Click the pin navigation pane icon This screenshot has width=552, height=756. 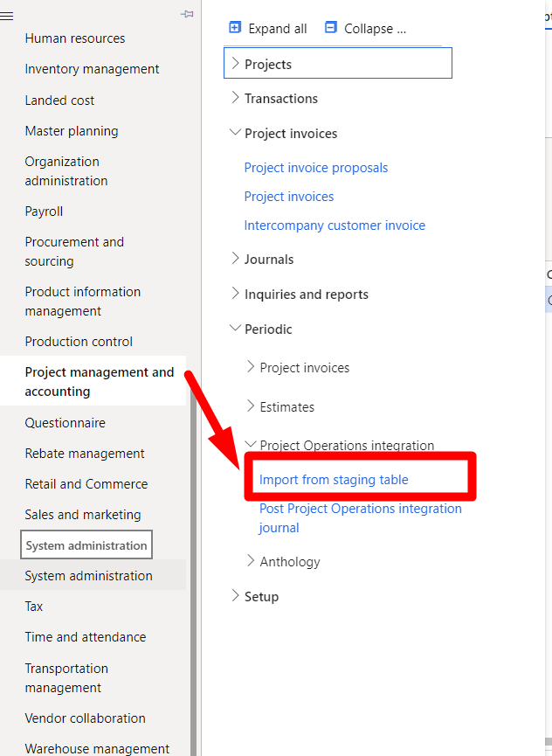pos(187,14)
